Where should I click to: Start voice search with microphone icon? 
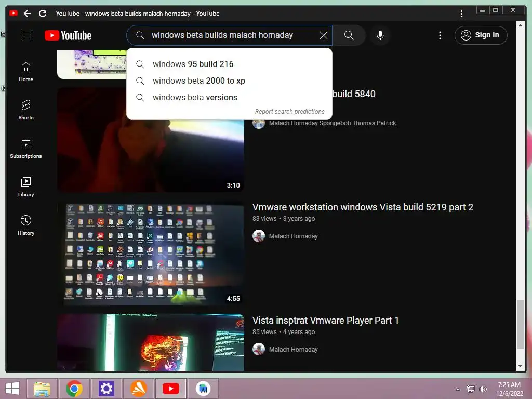pyautogui.click(x=380, y=35)
